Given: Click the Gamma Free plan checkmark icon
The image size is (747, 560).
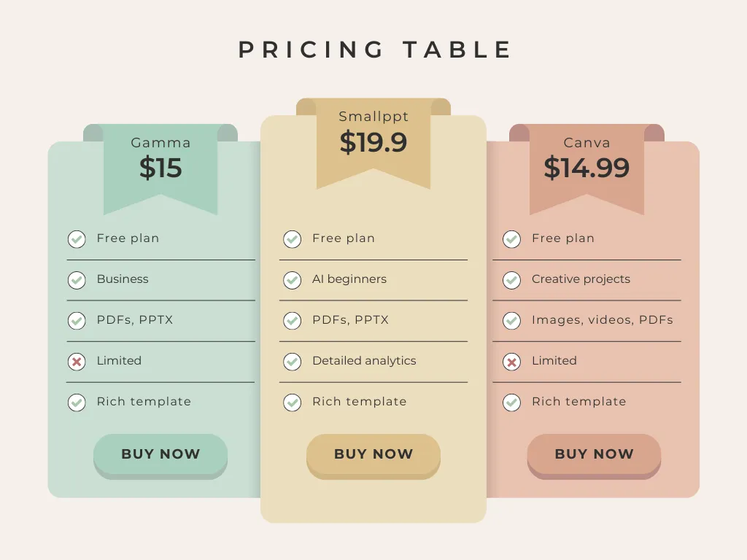Looking at the screenshot, I should point(77,239).
